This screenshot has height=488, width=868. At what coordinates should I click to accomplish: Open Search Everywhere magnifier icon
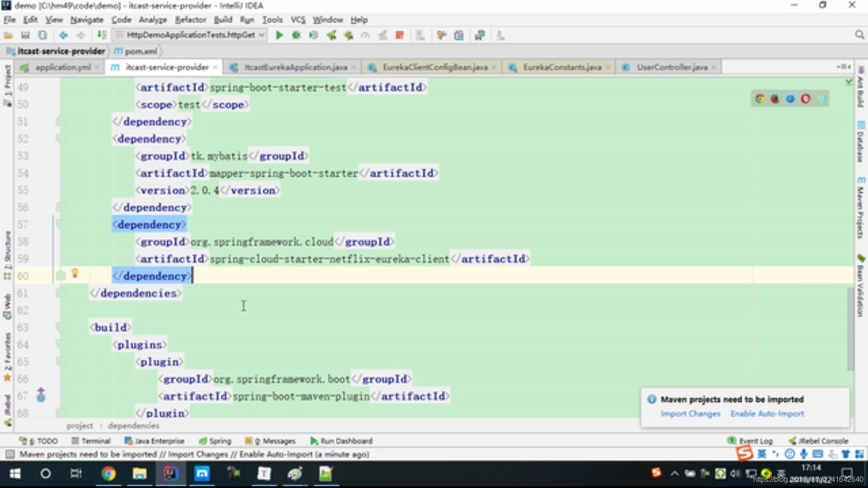click(x=859, y=35)
